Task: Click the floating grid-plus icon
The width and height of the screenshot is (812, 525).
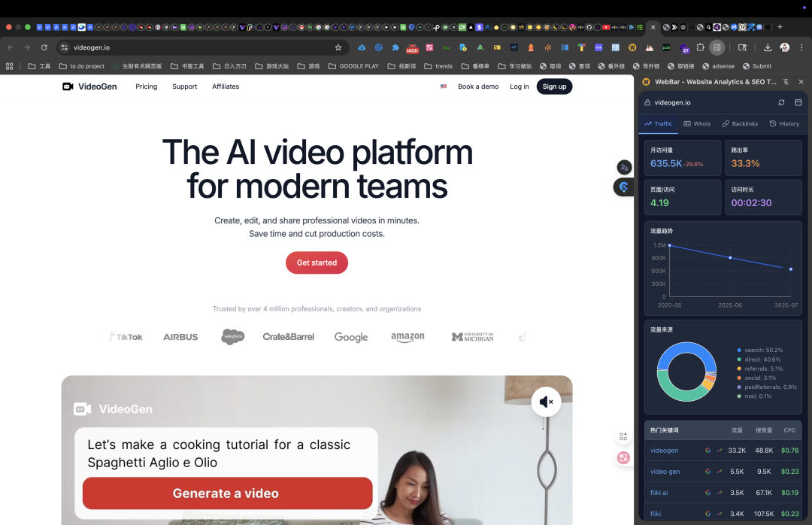Action: pyautogui.click(x=623, y=437)
